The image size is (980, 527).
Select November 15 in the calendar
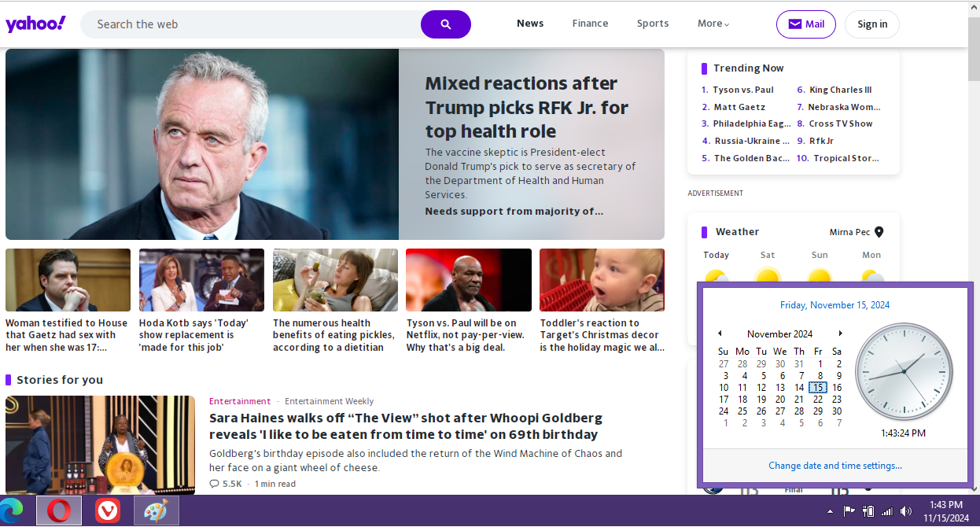click(x=818, y=388)
